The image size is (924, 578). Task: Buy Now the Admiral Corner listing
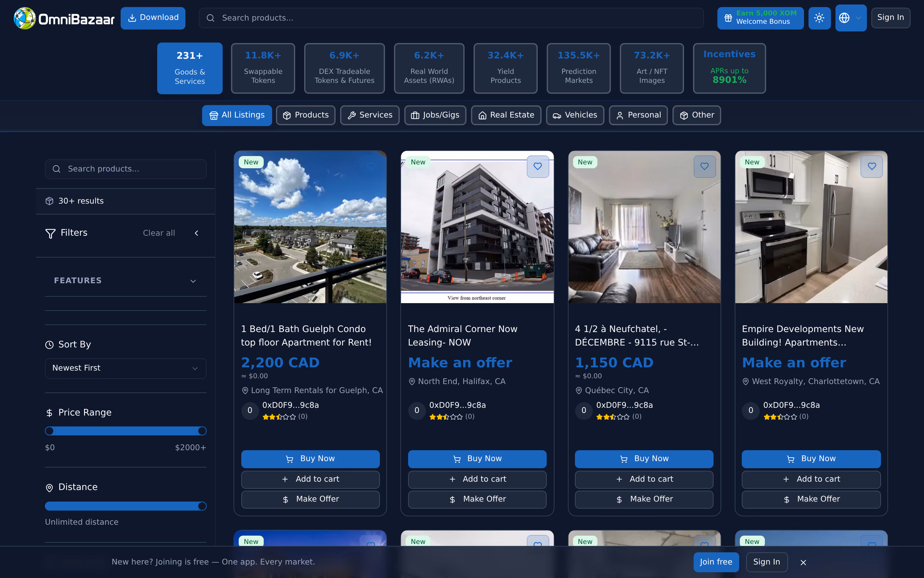point(477,459)
